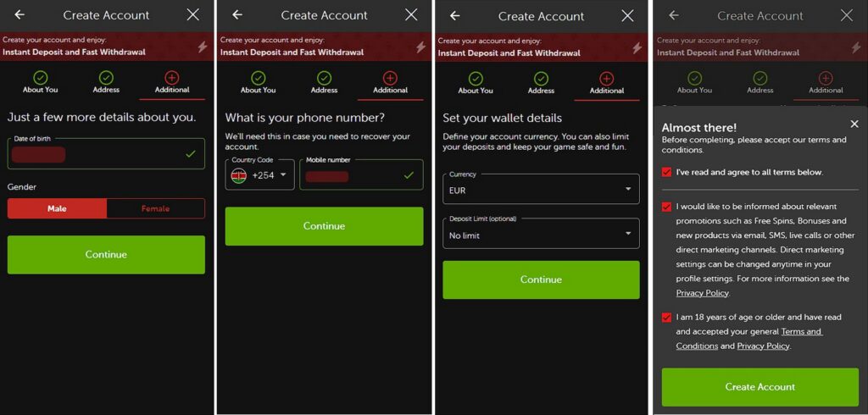Toggle the 18 years of age checkbox
The width and height of the screenshot is (868, 415).
pos(667,318)
